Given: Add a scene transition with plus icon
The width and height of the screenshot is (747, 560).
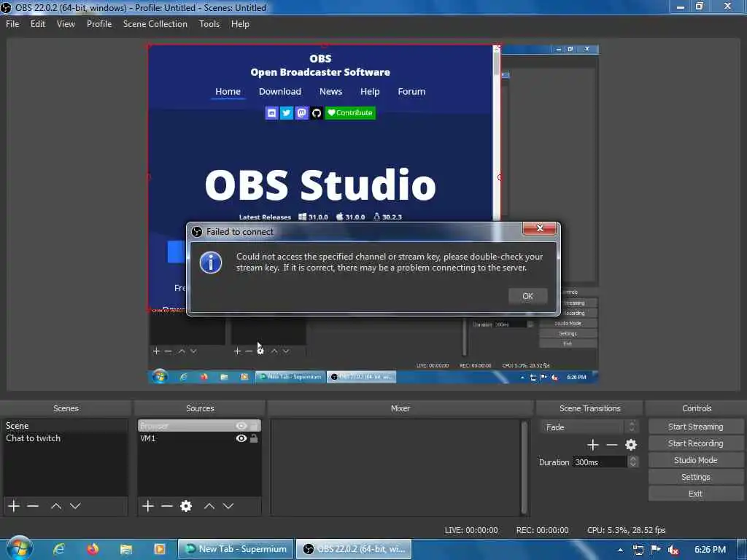Looking at the screenshot, I should click(592, 445).
